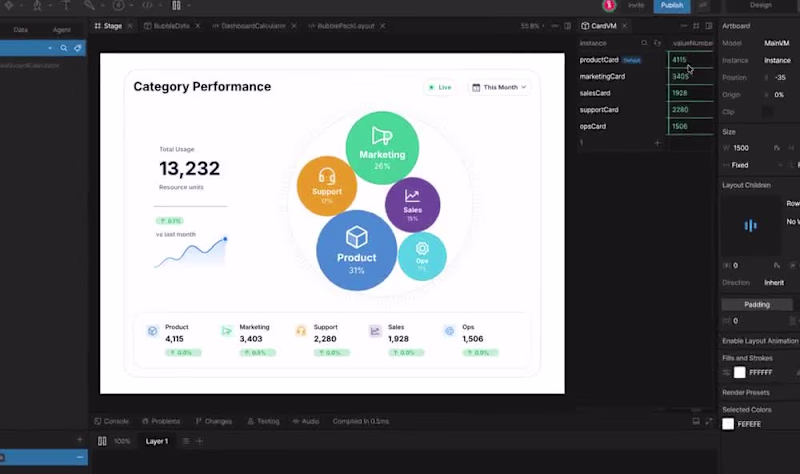Click the FFFFFF fill color swatch
This screenshot has width=800, height=474.
[739, 372]
